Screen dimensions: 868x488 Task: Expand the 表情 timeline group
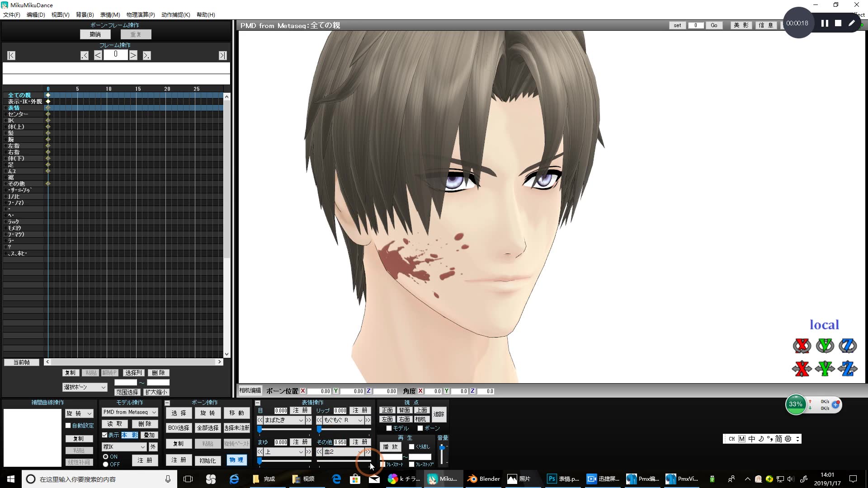click(5, 108)
